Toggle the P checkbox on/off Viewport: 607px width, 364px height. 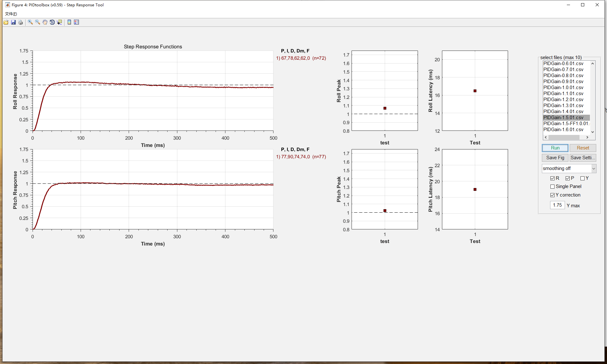[x=567, y=178]
